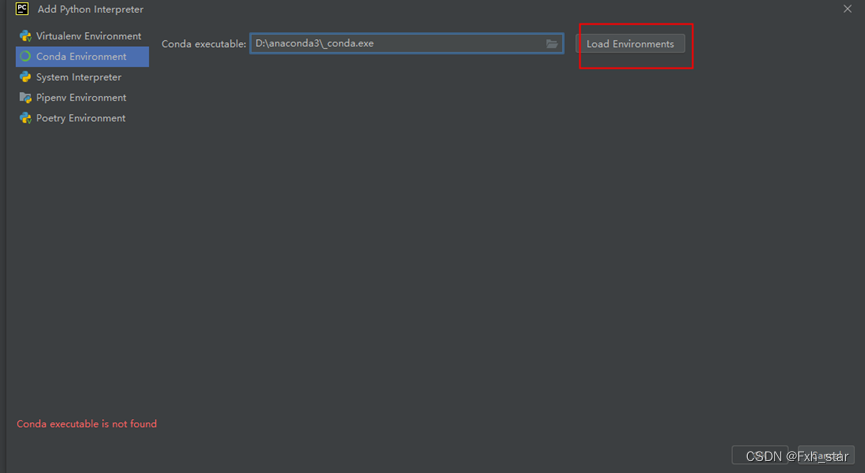865x473 pixels.
Task: Focus the Conda executable path field
Action: tap(407, 44)
